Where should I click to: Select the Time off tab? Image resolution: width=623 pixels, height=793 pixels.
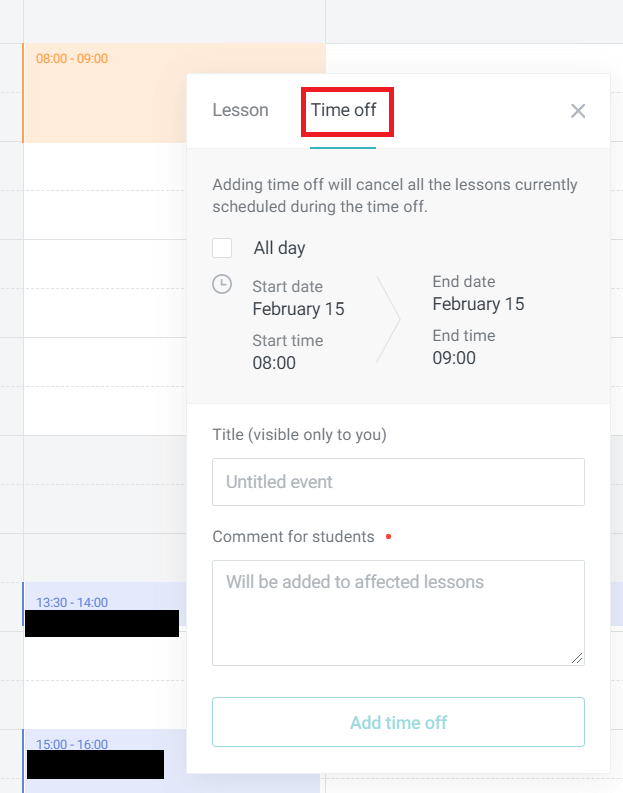(x=344, y=110)
